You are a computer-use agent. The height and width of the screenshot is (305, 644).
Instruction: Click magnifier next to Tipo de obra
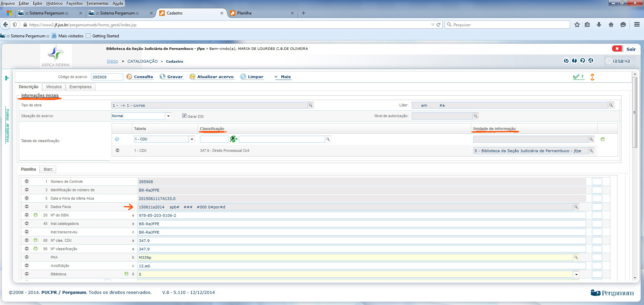311,105
